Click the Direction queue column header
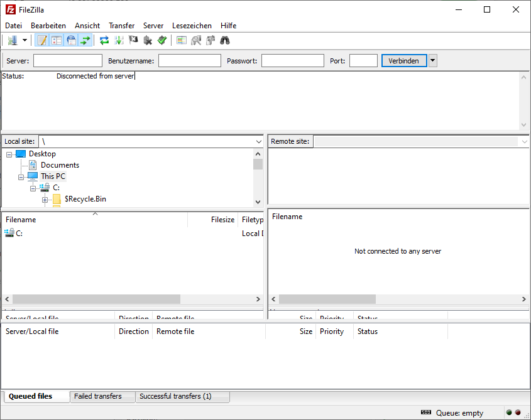This screenshot has width=531, height=420. coord(134,331)
